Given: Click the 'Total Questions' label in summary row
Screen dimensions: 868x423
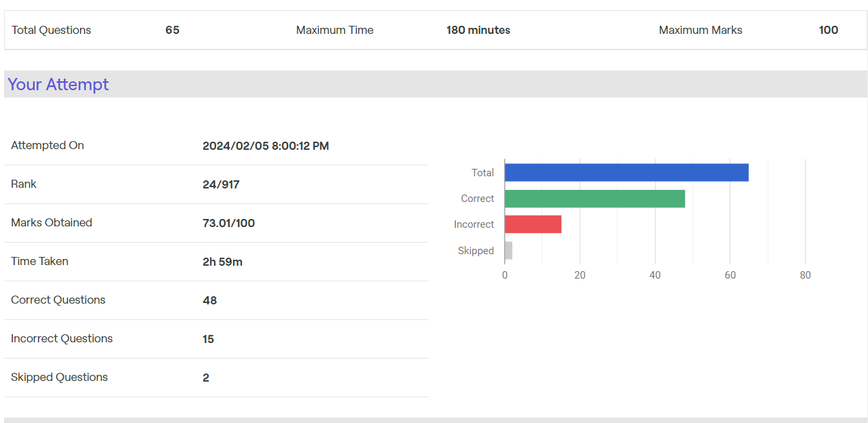Looking at the screenshot, I should [51, 31].
